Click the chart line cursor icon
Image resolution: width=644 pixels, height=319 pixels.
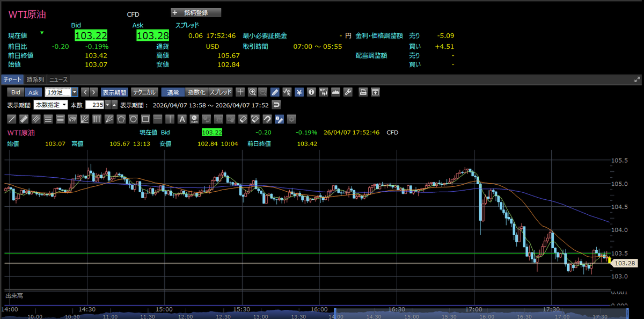tap(287, 92)
